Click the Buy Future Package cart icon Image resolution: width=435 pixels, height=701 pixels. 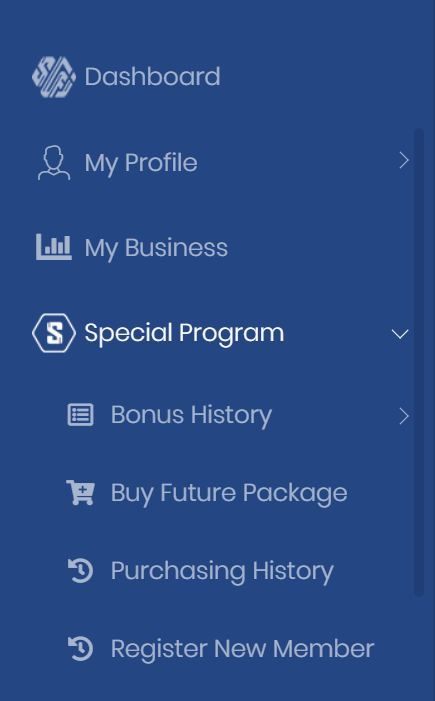coord(80,492)
